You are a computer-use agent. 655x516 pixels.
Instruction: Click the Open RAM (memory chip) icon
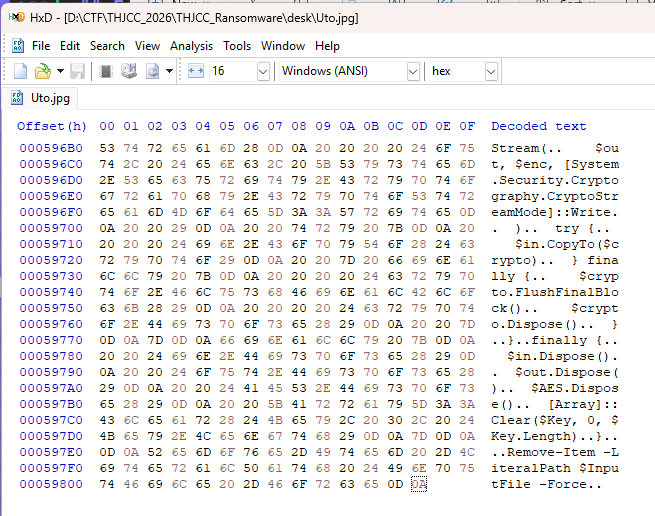coord(106,71)
